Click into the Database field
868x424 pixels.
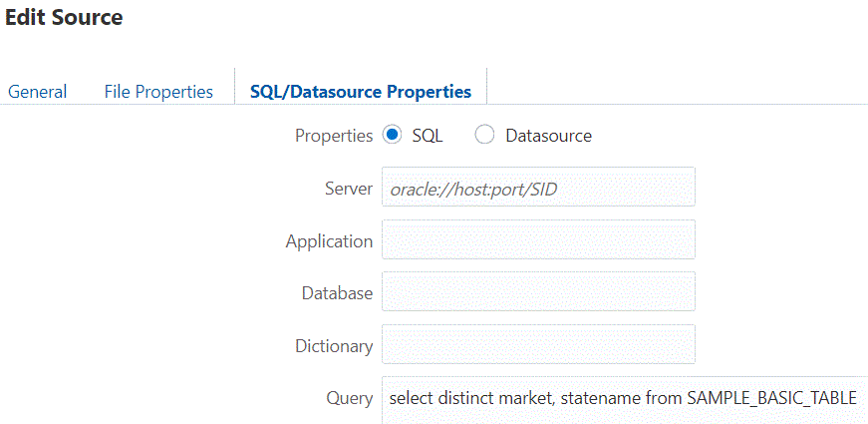point(538,293)
